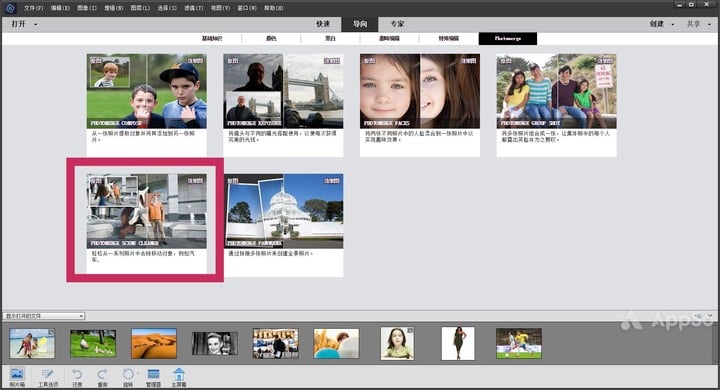Viewport: 720px width, 390px height.
Task: Open the Organizer icon
Action: [153, 377]
